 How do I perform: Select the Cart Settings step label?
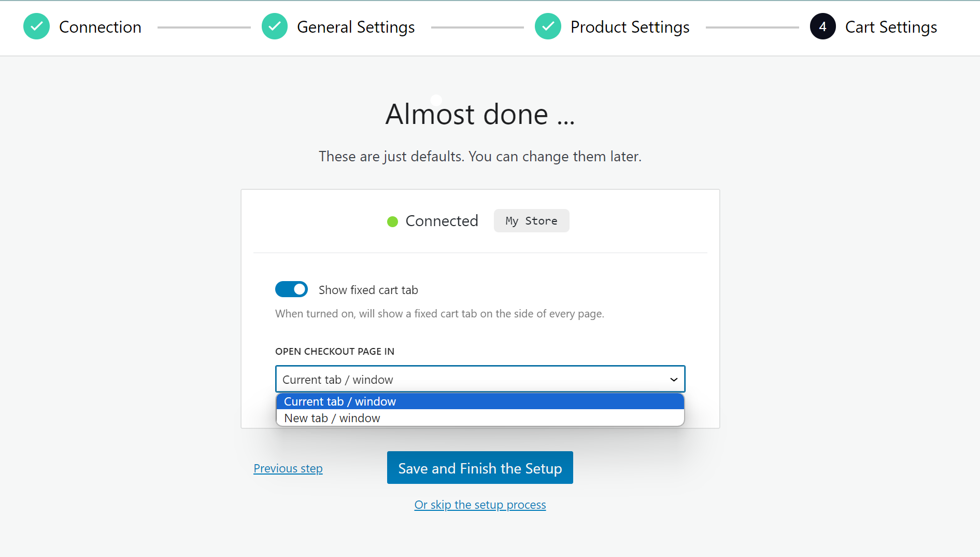[891, 27]
